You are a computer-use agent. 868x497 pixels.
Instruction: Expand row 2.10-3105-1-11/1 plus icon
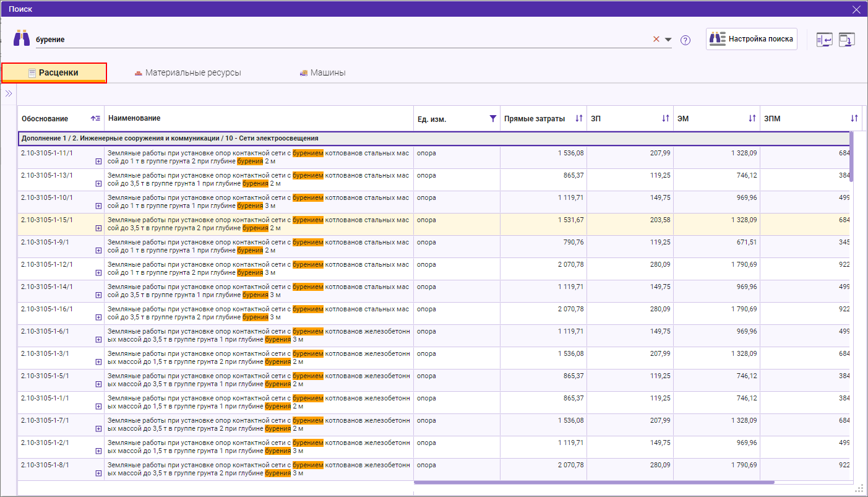click(98, 162)
